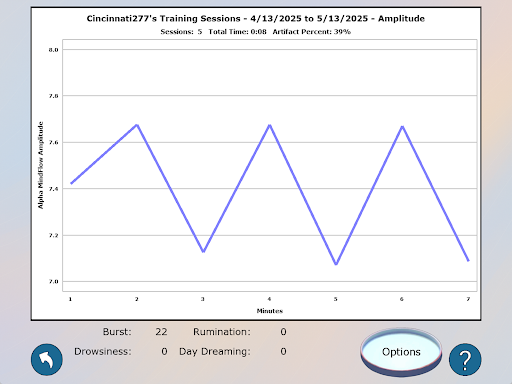The image size is (512, 384).
Task: Click the Artifact Percent: 39% text
Action: click(312, 32)
